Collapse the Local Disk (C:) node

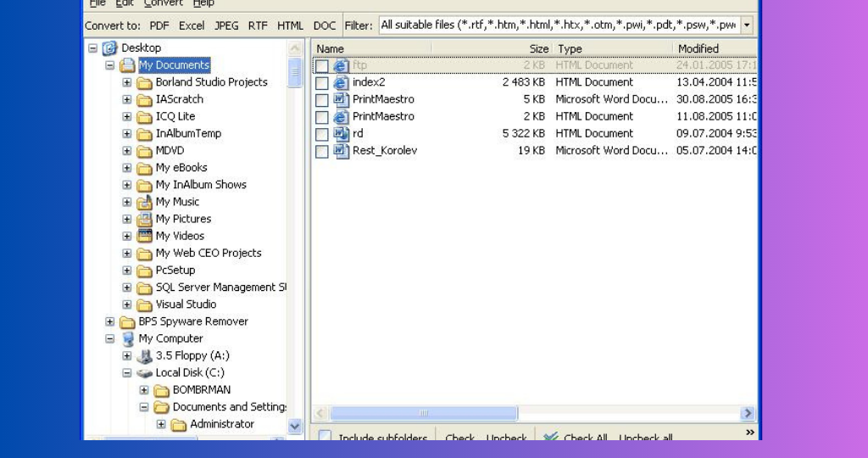[x=127, y=373]
